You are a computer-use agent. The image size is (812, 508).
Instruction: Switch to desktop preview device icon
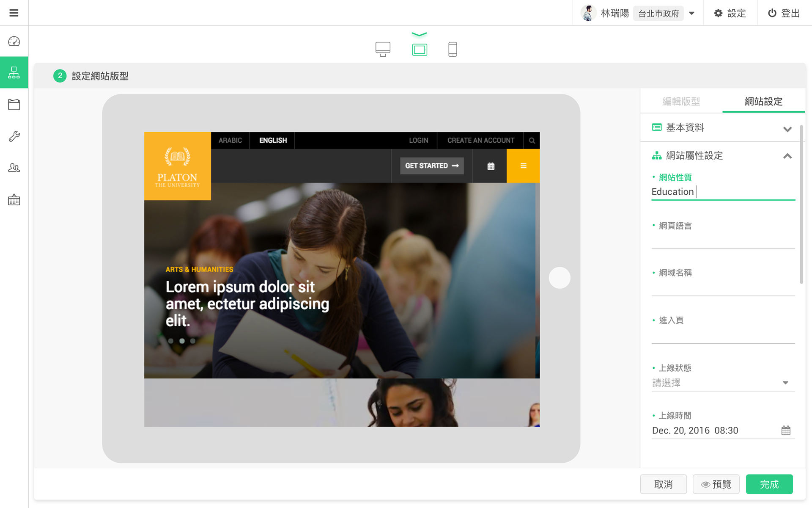pyautogui.click(x=383, y=49)
